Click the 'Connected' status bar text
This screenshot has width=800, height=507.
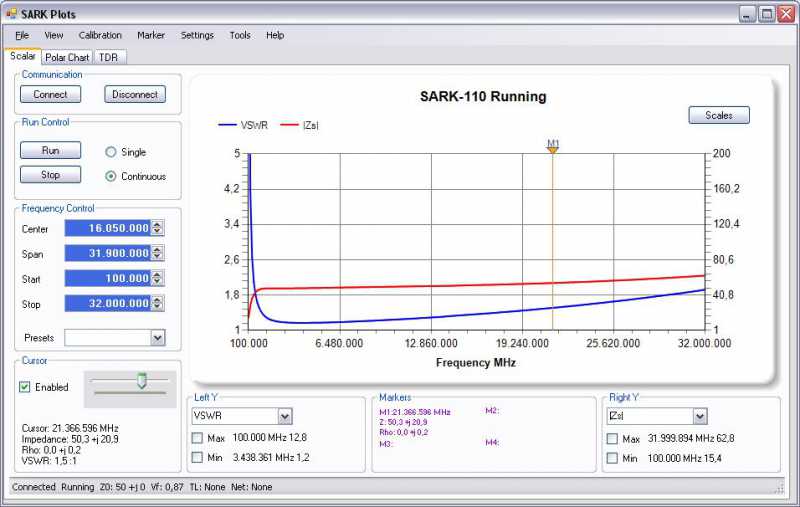[x=34, y=487]
